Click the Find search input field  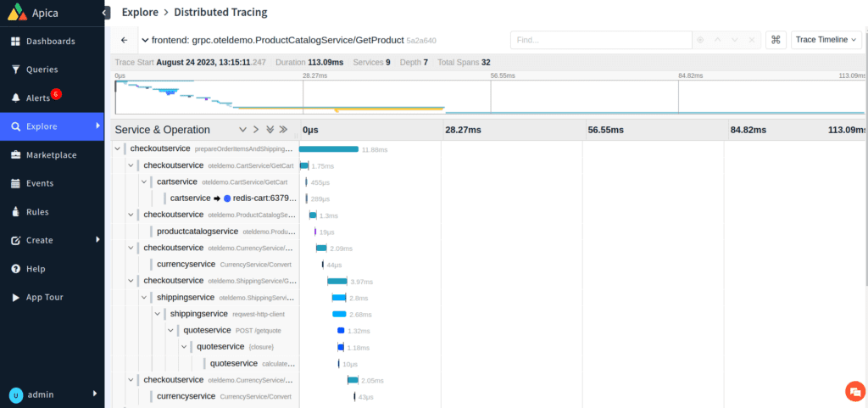click(599, 40)
